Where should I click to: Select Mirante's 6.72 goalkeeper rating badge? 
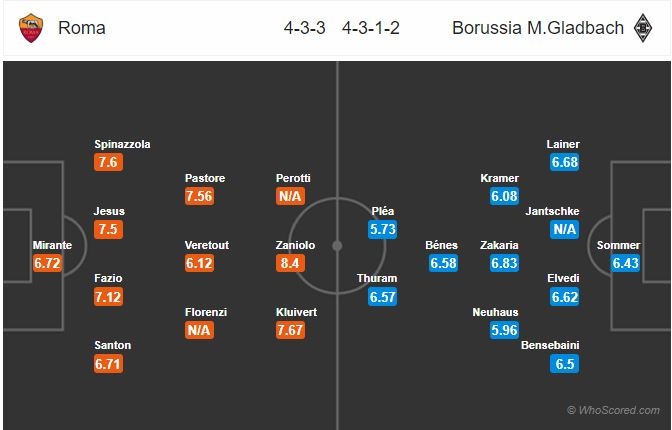point(47,263)
